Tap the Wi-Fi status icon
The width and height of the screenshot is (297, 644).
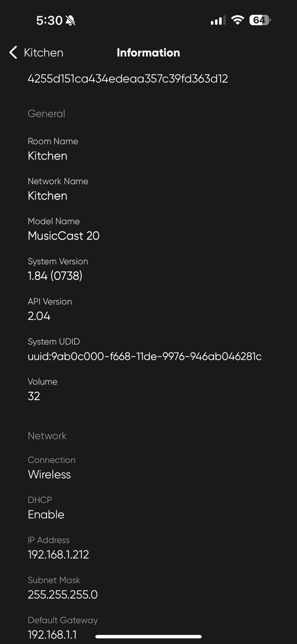(x=238, y=20)
